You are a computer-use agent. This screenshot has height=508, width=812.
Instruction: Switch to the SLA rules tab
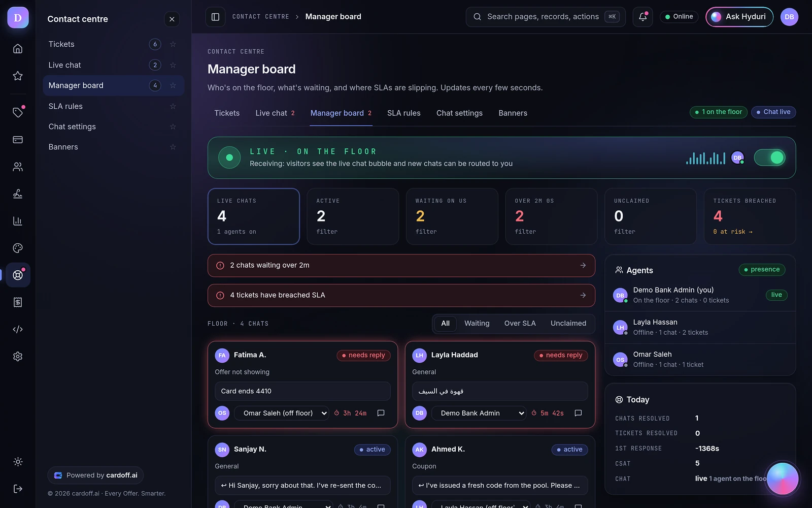point(404,113)
